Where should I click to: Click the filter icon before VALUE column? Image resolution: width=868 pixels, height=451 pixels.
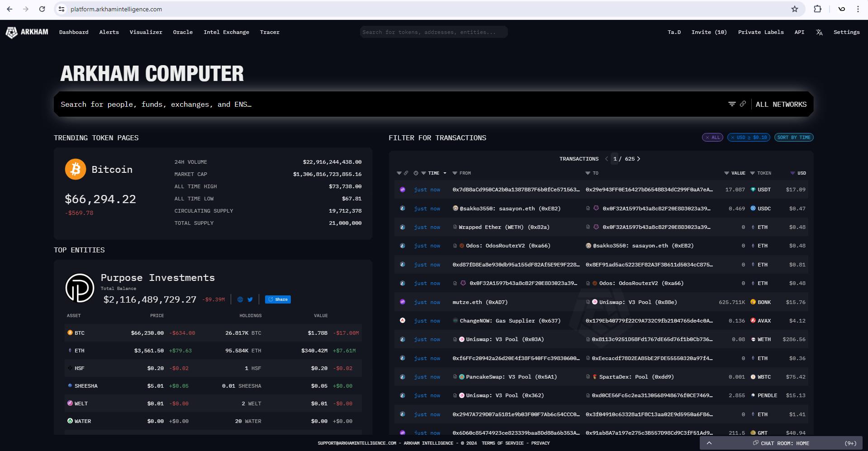pyautogui.click(x=726, y=173)
